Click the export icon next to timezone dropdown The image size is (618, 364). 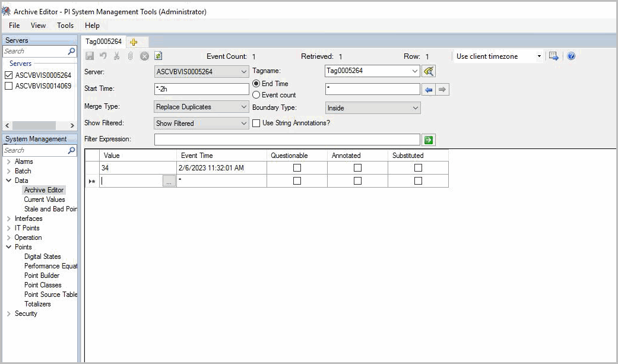554,56
